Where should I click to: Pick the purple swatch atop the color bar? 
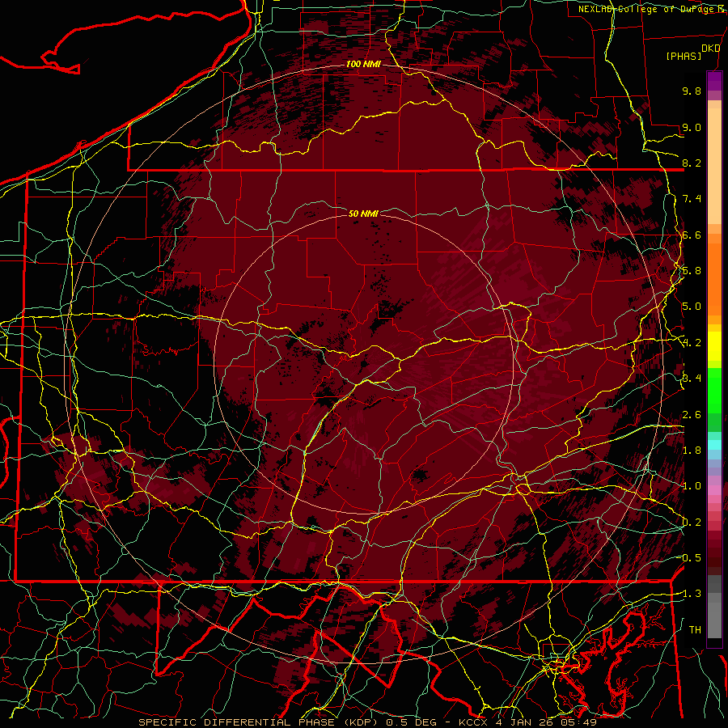pos(714,81)
